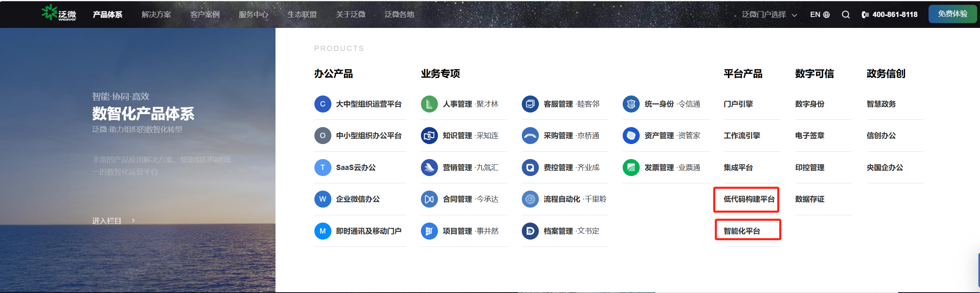
Task: Click the icon for 项目管理·事井然
Action: (x=429, y=231)
